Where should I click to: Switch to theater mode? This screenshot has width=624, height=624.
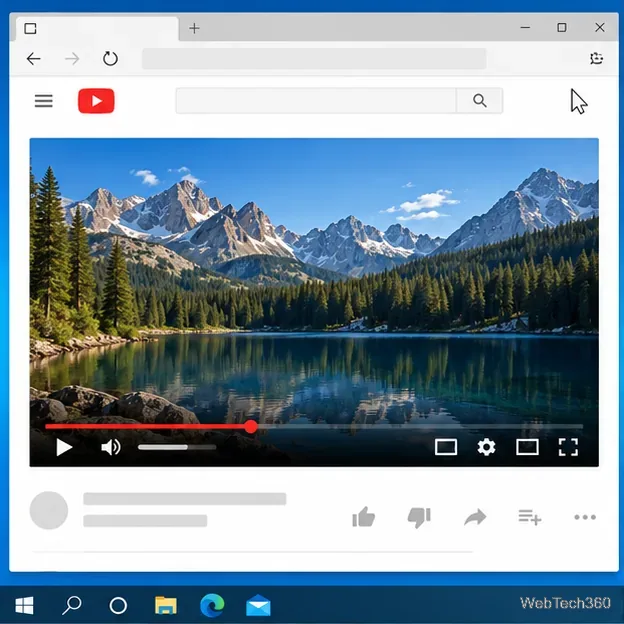click(527, 447)
